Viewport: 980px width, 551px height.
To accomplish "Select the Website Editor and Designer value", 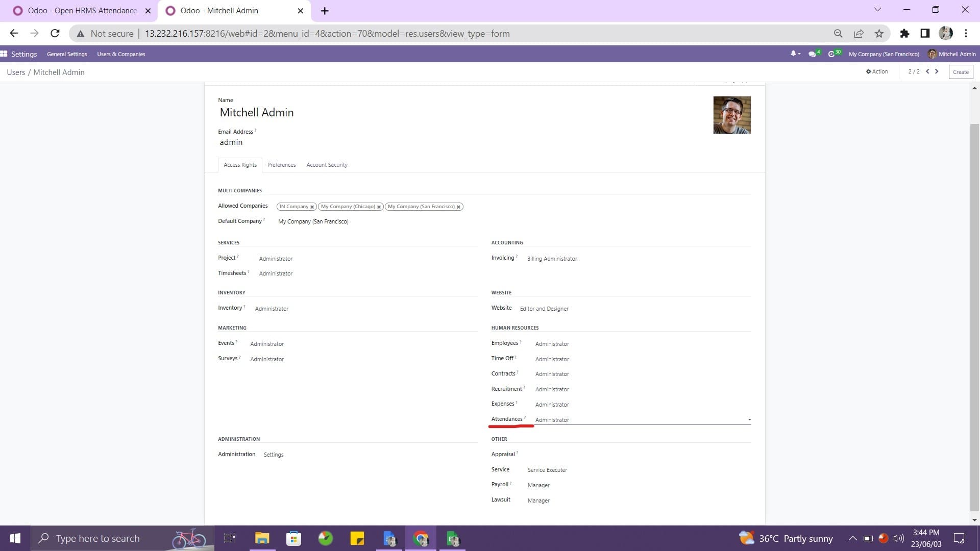I will [544, 309].
